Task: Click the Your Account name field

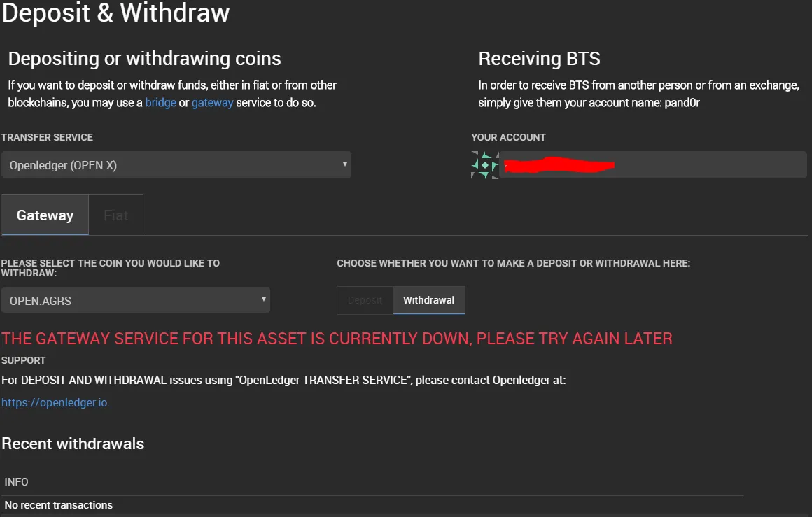Action: pos(653,165)
